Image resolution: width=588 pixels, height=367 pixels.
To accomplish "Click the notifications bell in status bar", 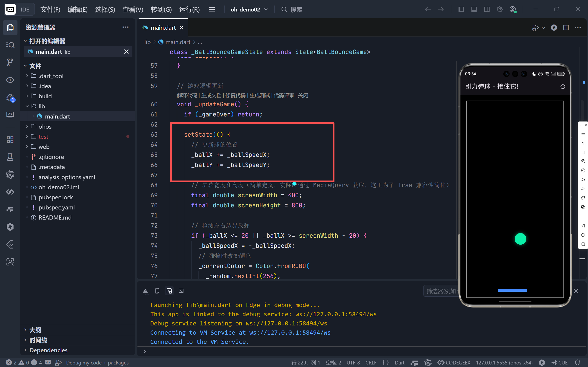I will (x=578, y=362).
